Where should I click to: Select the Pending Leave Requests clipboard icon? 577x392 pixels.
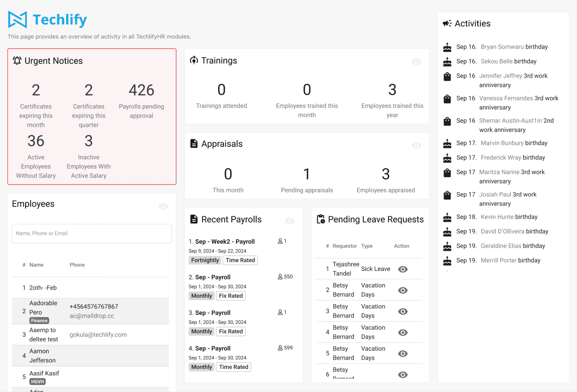(321, 219)
